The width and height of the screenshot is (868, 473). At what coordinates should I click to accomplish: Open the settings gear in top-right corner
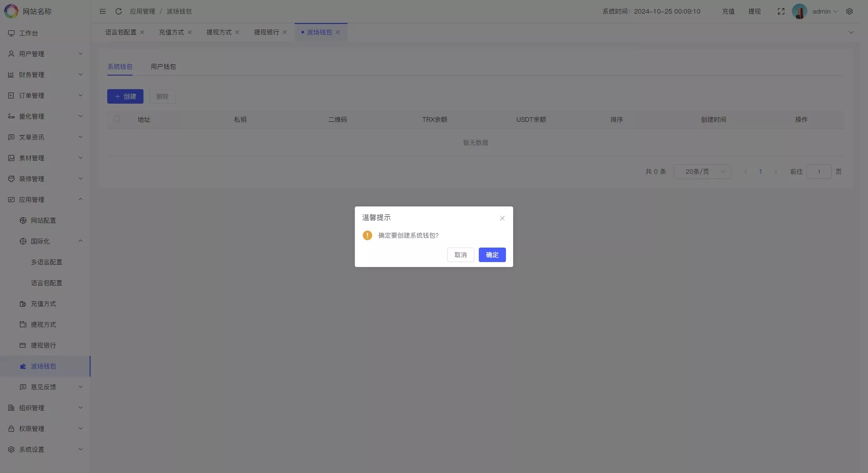click(x=850, y=11)
